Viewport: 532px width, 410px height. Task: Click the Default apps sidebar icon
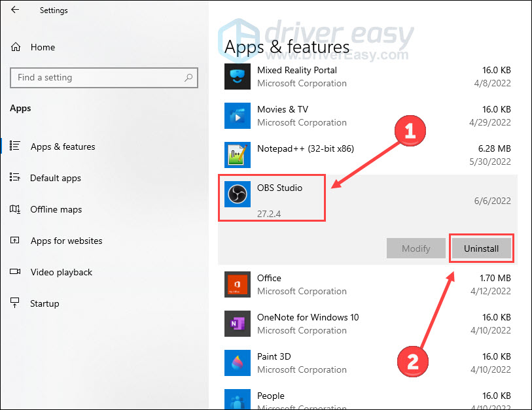(15, 177)
